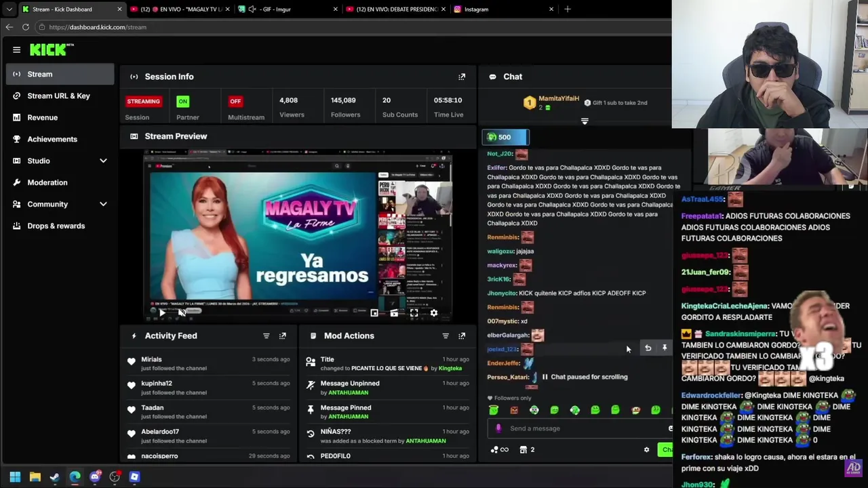Open Discord from the taskbar
Image resolution: width=868 pixels, height=488 pixels.
tap(95, 477)
